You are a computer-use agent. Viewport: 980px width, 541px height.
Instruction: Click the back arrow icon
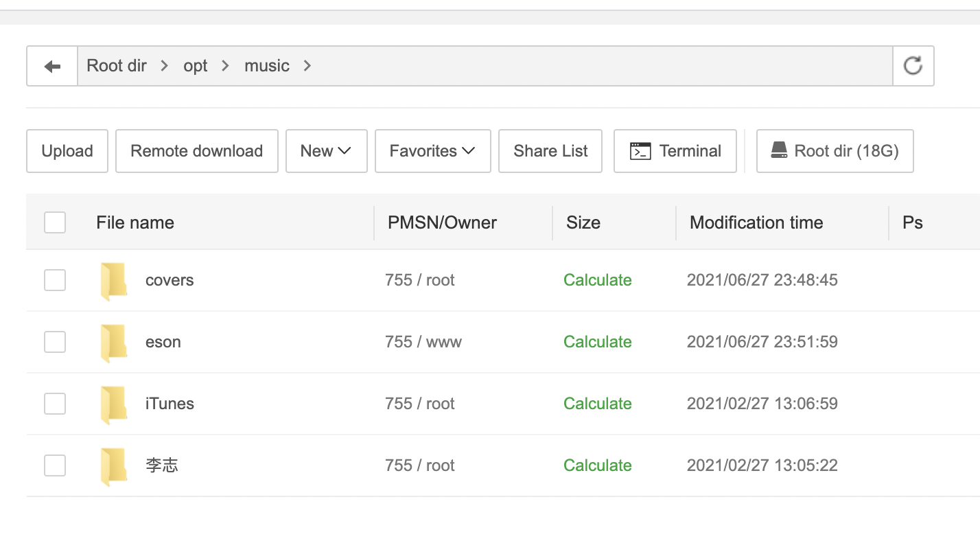click(x=52, y=67)
